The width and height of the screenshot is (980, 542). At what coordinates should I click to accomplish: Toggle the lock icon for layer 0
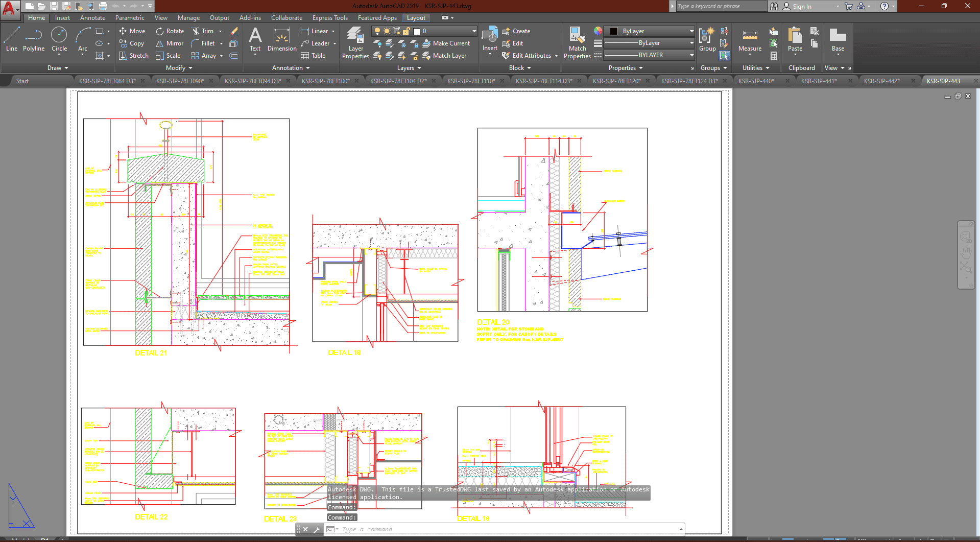(407, 31)
